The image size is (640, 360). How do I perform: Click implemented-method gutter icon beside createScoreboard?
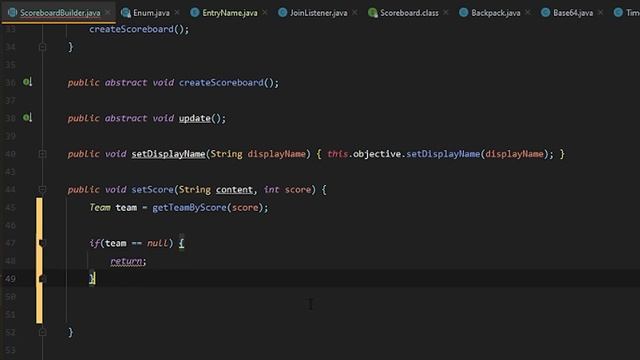(x=27, y=82)
